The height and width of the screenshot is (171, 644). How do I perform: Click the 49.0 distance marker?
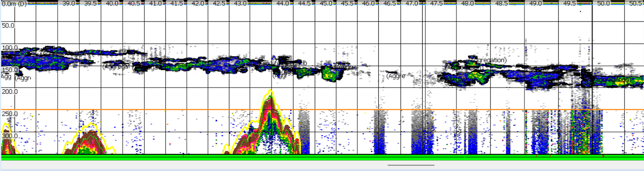[x=535, y=3]
